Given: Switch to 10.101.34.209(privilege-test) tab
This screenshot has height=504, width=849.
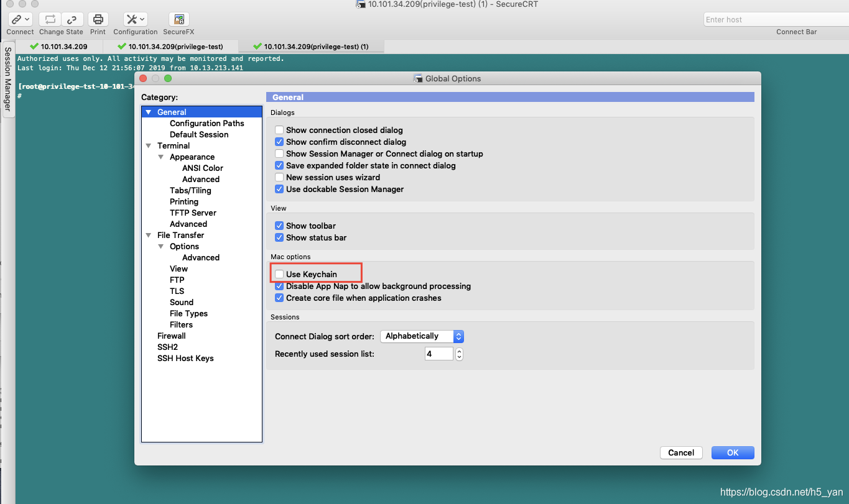Looking at the screenshot, I should click(170, 47).
